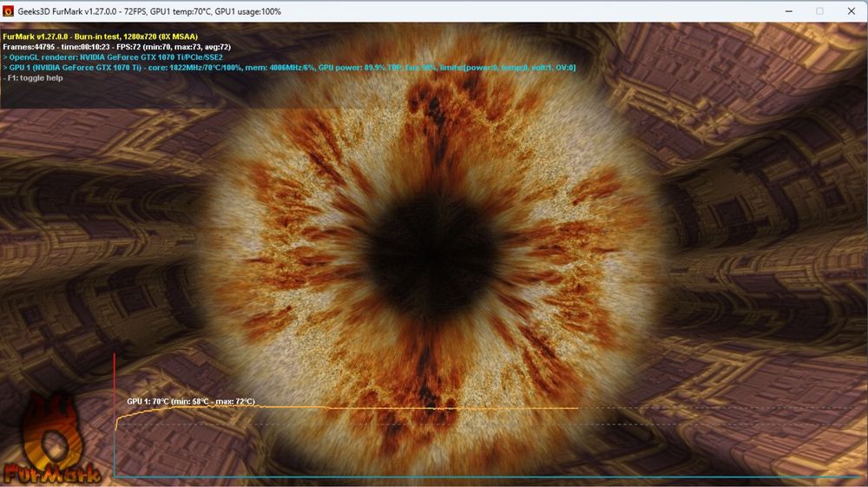The height and width of the screenshot is (487, 868).
Task: Click the orange temperature graph line
Action: coord(346,408)
